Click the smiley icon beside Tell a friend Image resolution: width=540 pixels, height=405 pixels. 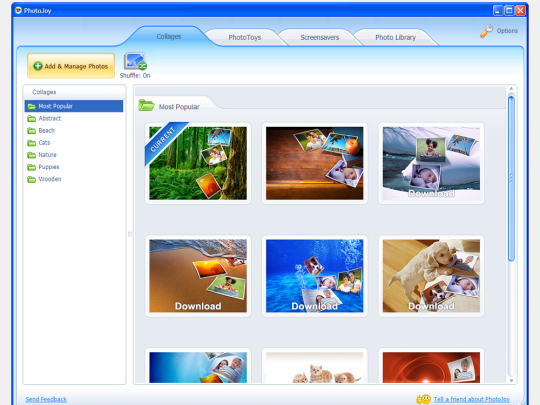coord(424,399)
